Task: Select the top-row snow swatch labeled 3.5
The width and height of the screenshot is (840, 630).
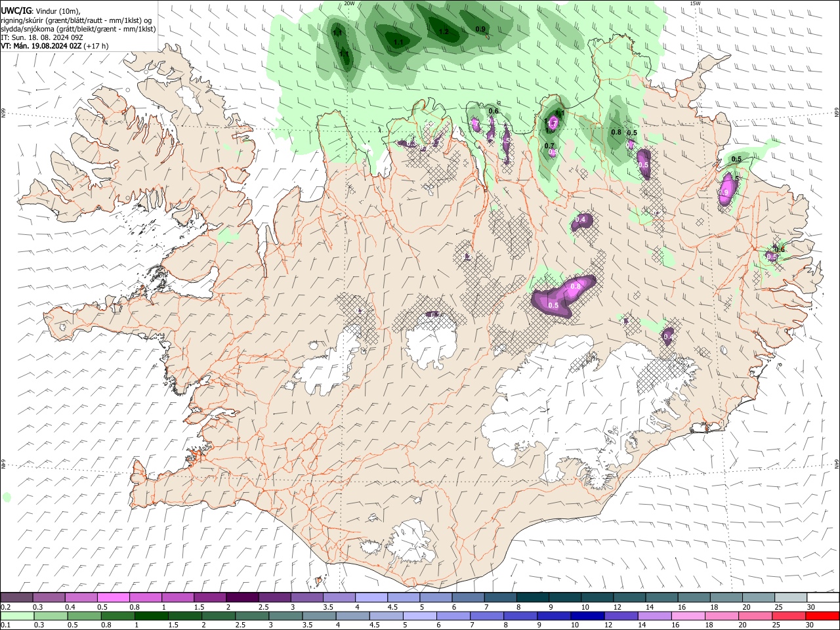Action: pos(339,598)
